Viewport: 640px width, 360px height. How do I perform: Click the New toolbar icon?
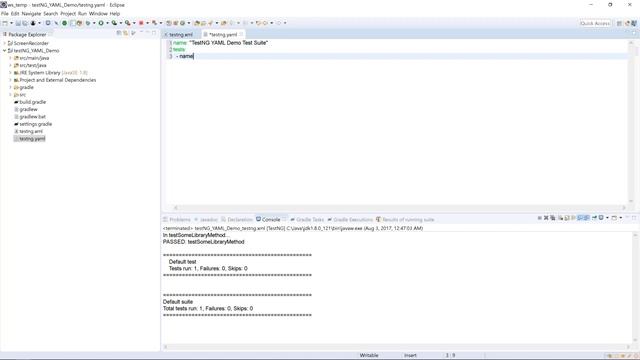pos(5,23)
